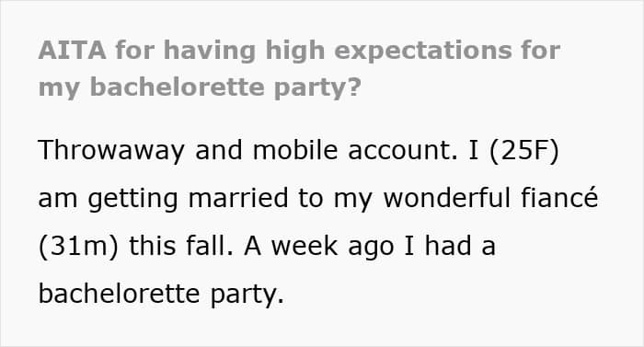Click the word "married" in the paragraph
The height and width of the screenshot is (347, 644).
tap(238, 198)
